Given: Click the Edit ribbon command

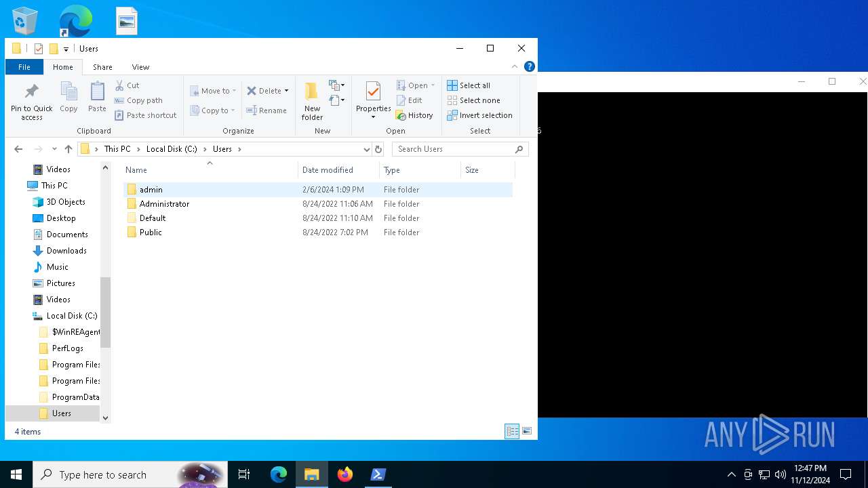Looking at the screenshot, I should [x=410, y=100].
